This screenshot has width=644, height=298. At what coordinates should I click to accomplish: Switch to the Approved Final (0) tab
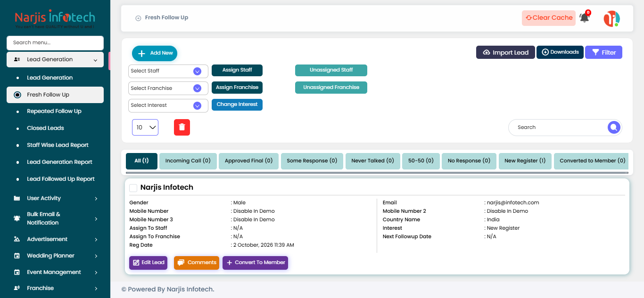point(249,161)
